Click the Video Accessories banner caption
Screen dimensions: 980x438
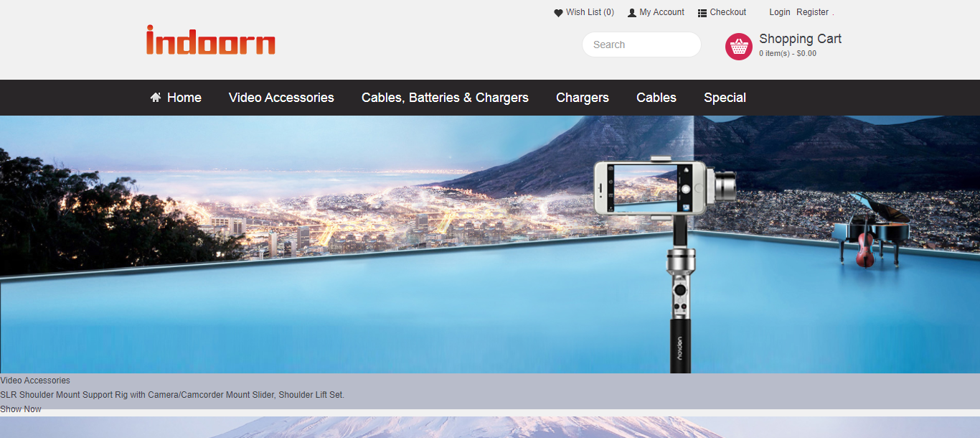point(35,381)
